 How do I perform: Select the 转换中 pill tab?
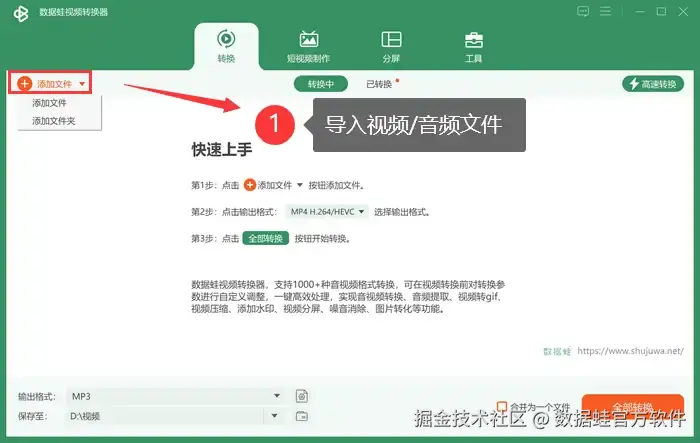[x=321, y=84]
